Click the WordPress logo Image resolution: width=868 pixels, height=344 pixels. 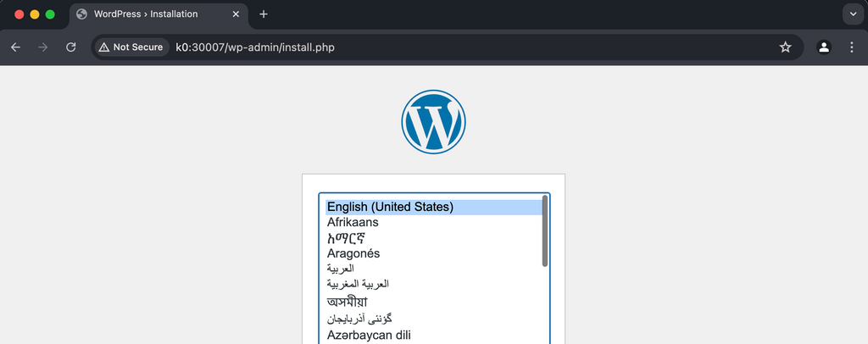click(433, 123)
